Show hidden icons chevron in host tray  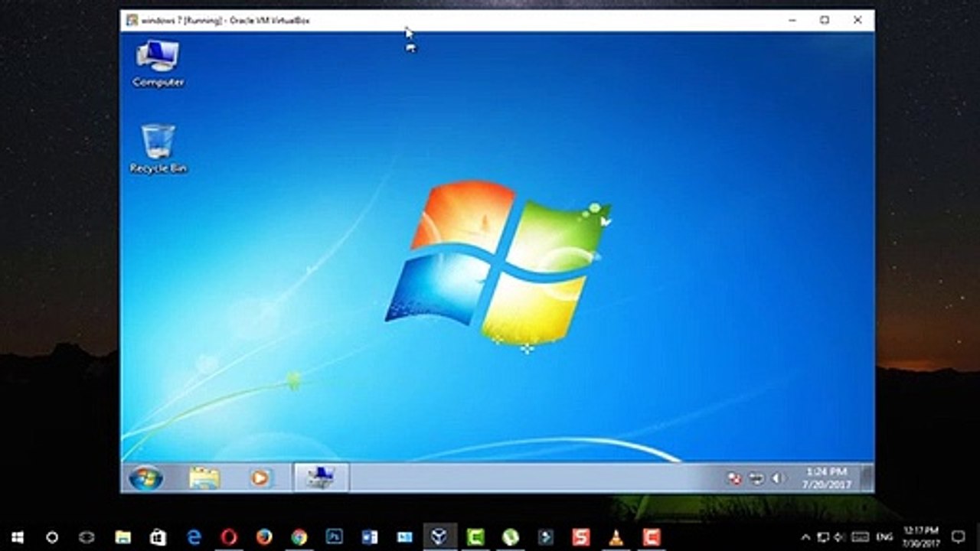coord(805,537)
